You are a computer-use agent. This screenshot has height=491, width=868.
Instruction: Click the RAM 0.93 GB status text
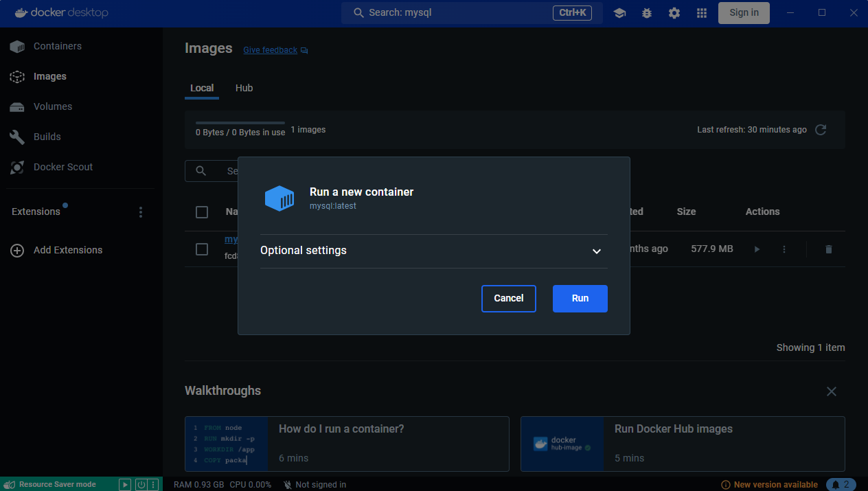(x=198, y=485)
